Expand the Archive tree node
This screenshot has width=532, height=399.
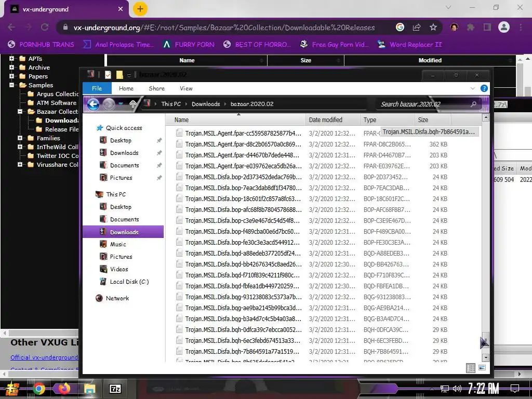[11, 67]
